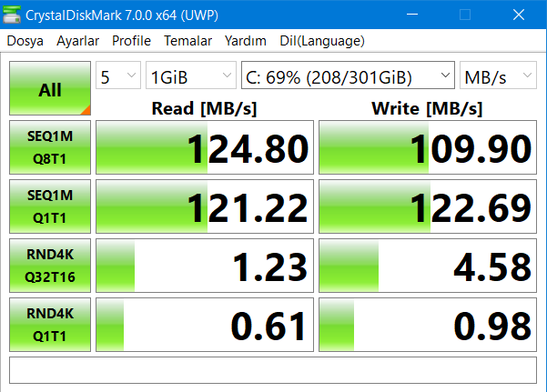Viewport: 547px width, 392px height.
Task: Click the SEQ1M Q1T1 read result 121.22
Action: [x=205, y=206]
